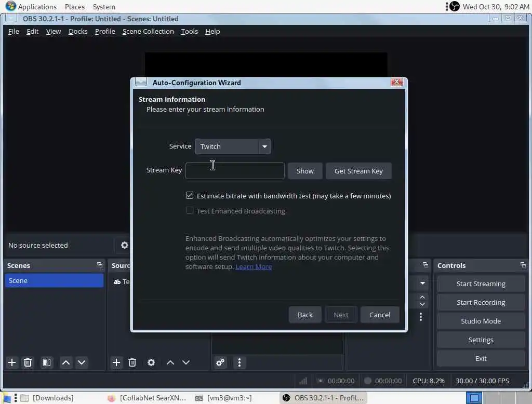Switch to Downloads window in taskbar
Image resolution: width=532 pixels, height=404 pixels.
pos(47,398)
